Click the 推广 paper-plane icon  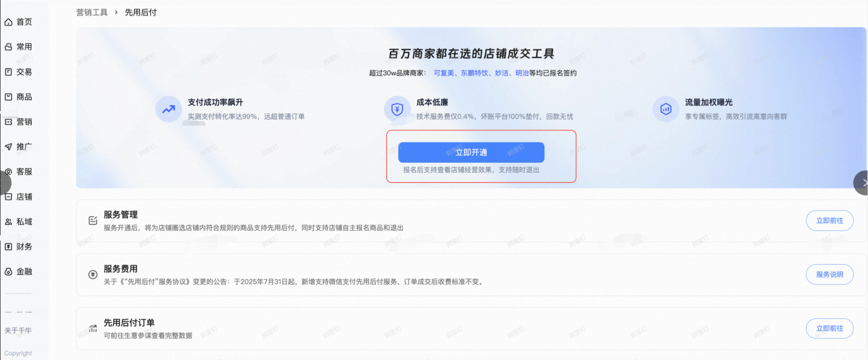[8, 147]
